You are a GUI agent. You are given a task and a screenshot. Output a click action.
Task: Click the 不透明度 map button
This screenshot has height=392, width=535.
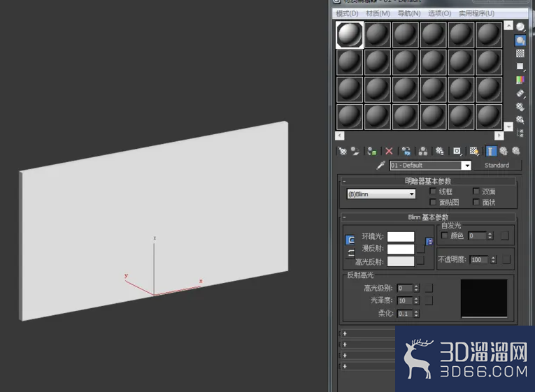(506, 260)
